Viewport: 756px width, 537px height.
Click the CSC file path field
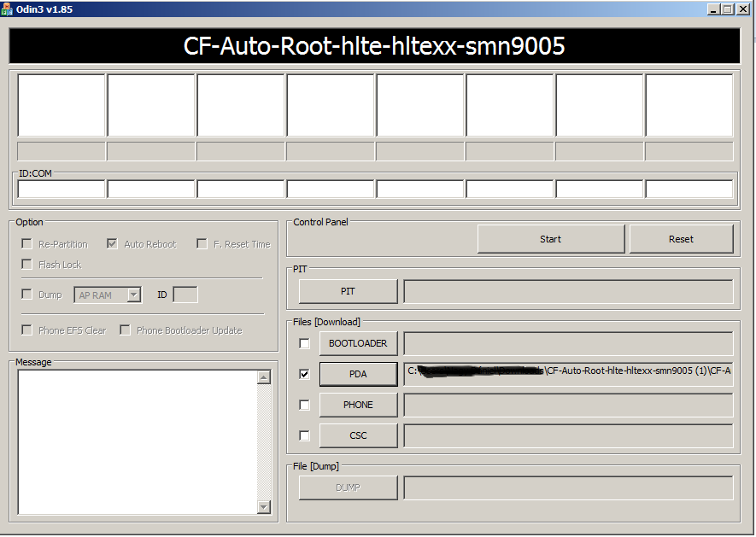click(568, 435)
